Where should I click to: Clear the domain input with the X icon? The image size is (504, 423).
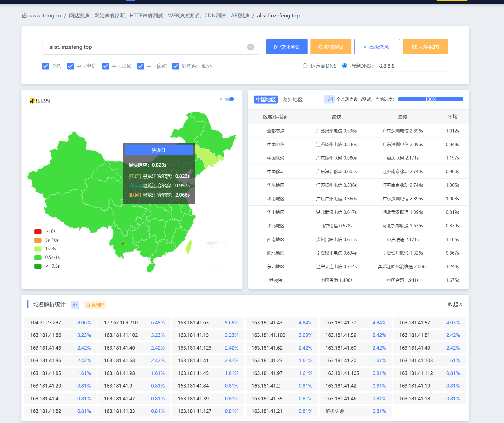pyautogui.click(x=250, y=47)
